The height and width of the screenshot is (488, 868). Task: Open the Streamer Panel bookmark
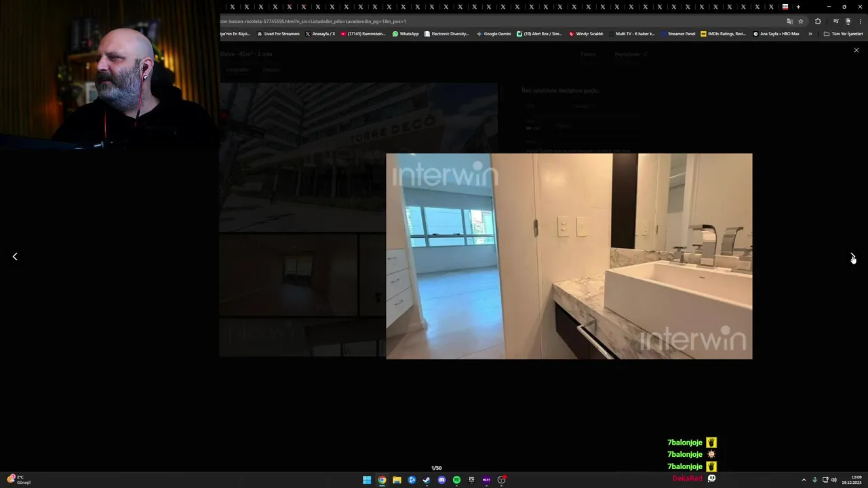click(678, 34)
